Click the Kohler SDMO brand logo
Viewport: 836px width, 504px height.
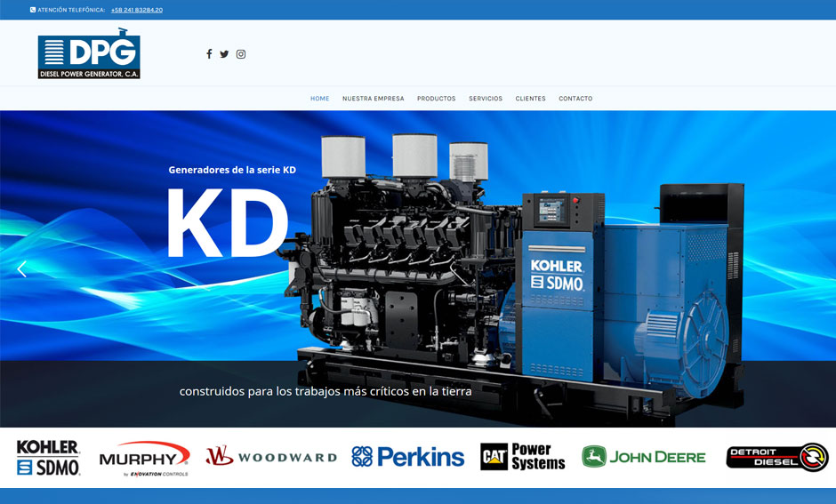point(48,458)
